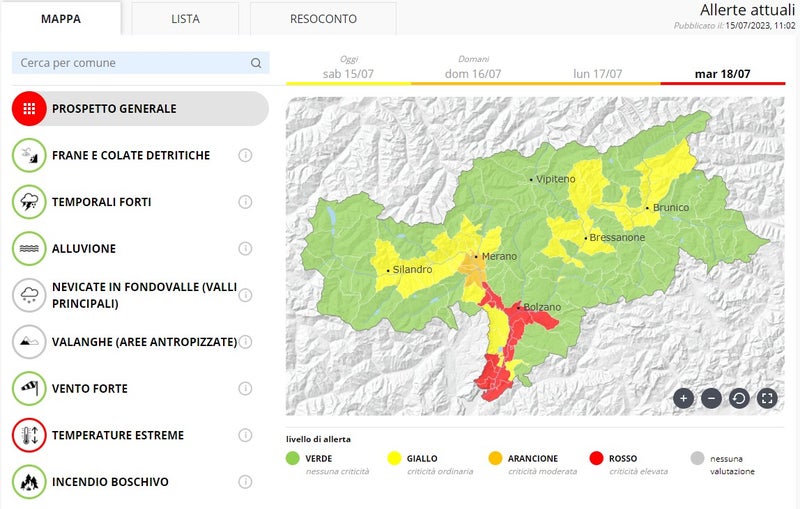Image resolution: width=800 pixels, height=509 pixels.
Task: Open the RESOCONTO tab
Action: [323, 19]
